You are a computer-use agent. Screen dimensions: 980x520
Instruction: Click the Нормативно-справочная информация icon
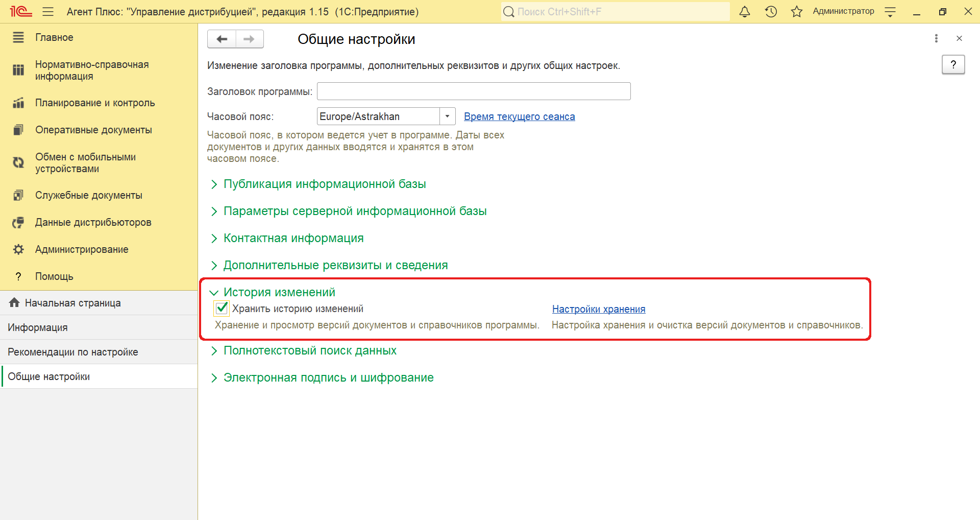click(x=18, y=70)
